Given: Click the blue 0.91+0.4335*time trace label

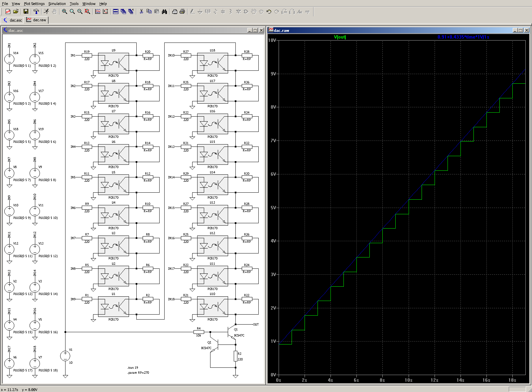Looking at the screenshot, I should pyautogui.click(x=464, y=37).
